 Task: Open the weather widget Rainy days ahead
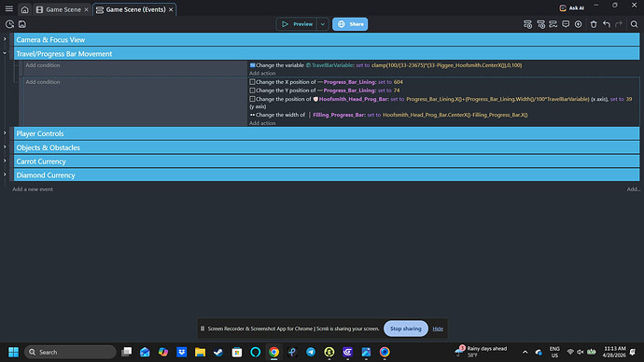(x=481, y=352)
